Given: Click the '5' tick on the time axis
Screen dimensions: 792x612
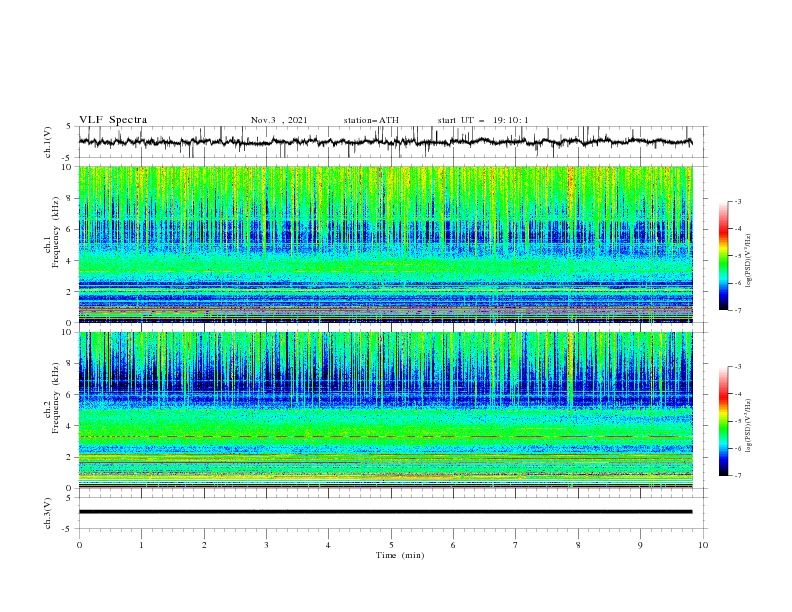Looking at the screenshot, I should tap(391, 545).
